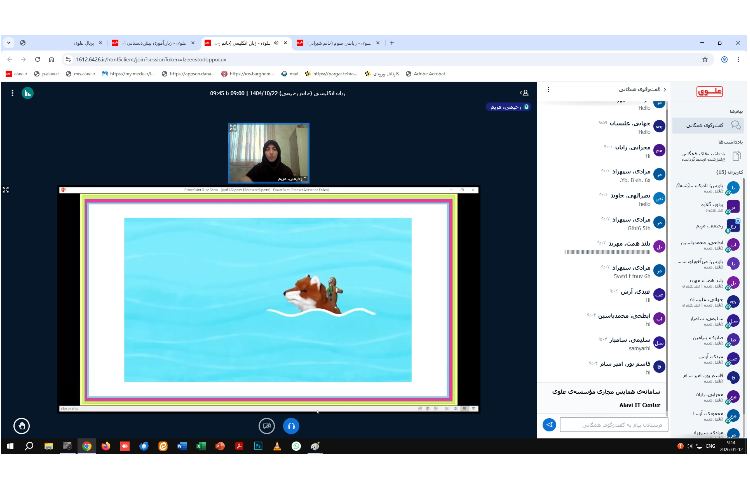
Task: Open Windows search from the taskbar
Action: coord(29,446)
